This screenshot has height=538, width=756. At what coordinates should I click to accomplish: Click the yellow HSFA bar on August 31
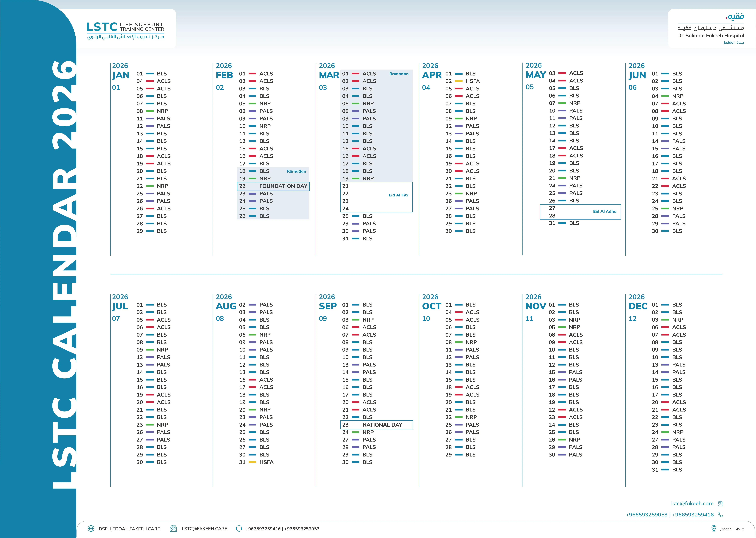[252, 462]
